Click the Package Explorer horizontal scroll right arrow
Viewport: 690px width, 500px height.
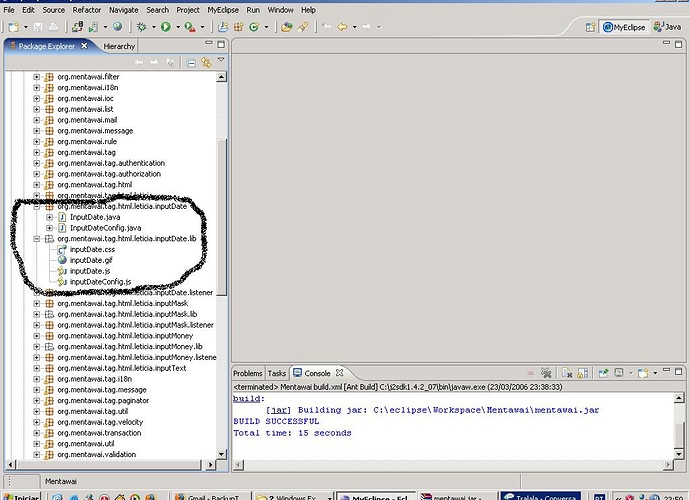[211, 464]
